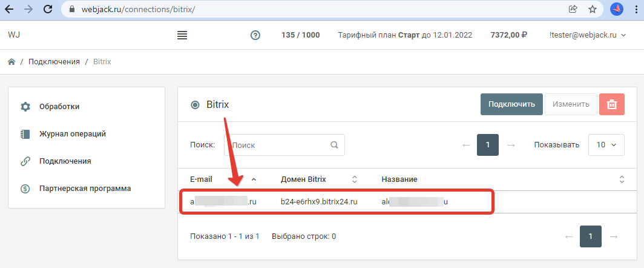The width and height of the screenshot is (644, 268).
Task: Go to next page with top right arrow
Action: point(510,145)
